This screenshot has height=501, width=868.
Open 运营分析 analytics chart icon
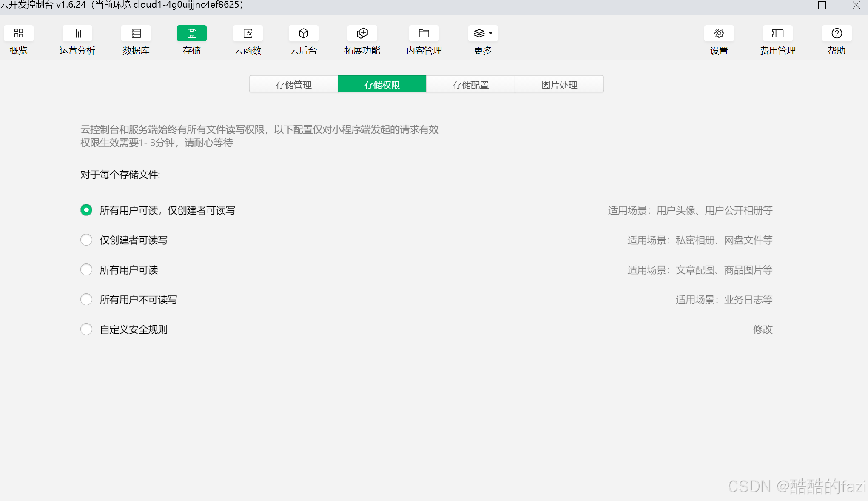pos(77,34)
